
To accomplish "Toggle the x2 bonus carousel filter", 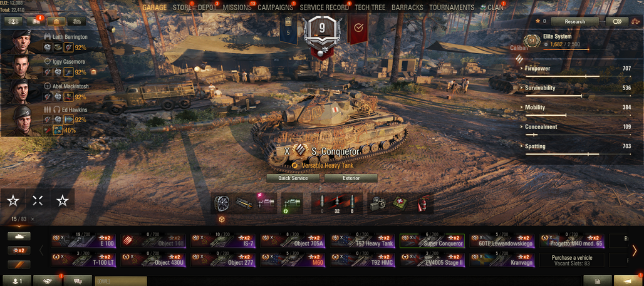I will 19,250.
